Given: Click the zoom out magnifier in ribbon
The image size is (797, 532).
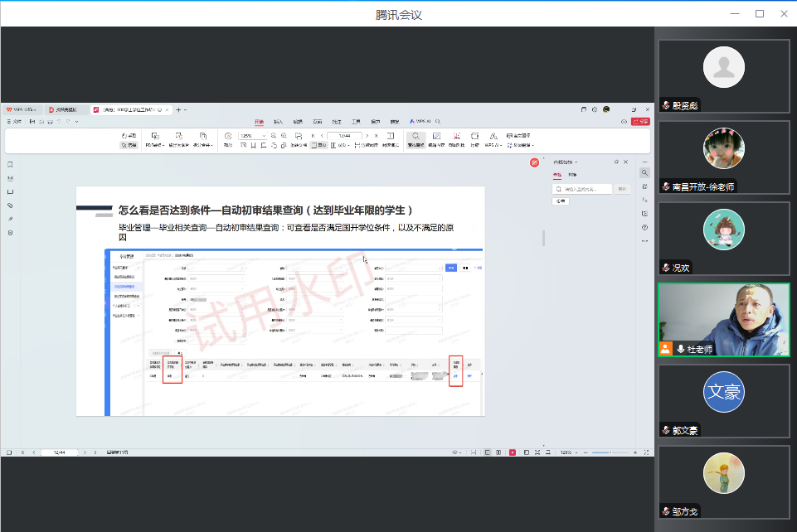Looking at the screenshot, I should pos(272,135).
